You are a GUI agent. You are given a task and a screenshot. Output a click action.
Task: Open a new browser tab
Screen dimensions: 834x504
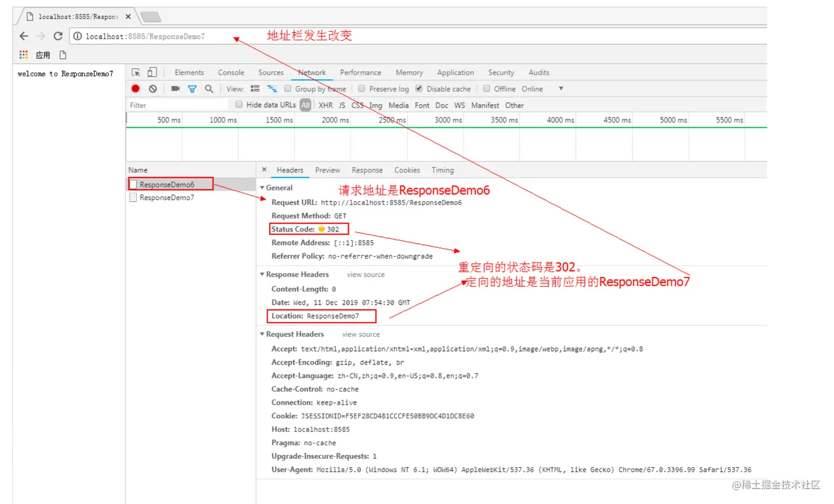[151, 17]
